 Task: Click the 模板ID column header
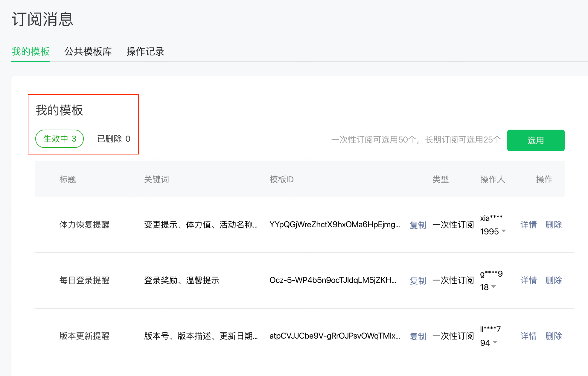pos(281,179)
